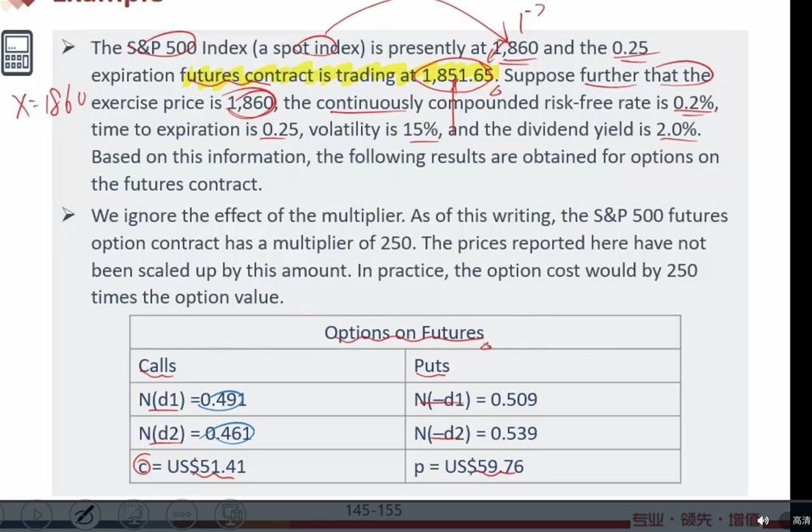Open the screen capture tool icon

(x=133, y=515)
